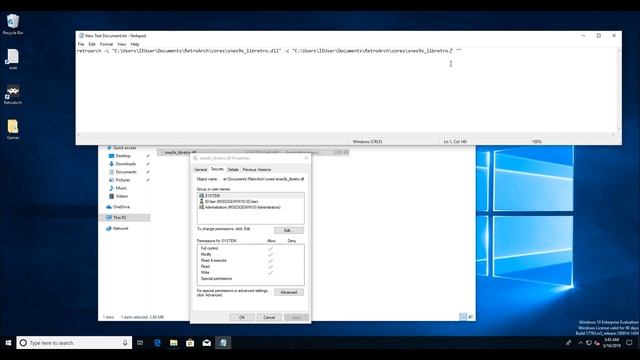Click the Edit permissions button
640x360 pixels.
(x=289, y=230)
